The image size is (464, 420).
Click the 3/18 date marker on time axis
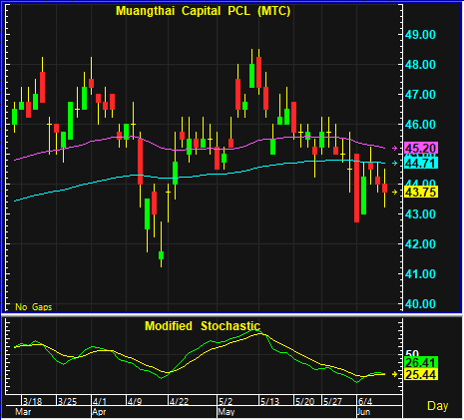click(x=32, y=401)
